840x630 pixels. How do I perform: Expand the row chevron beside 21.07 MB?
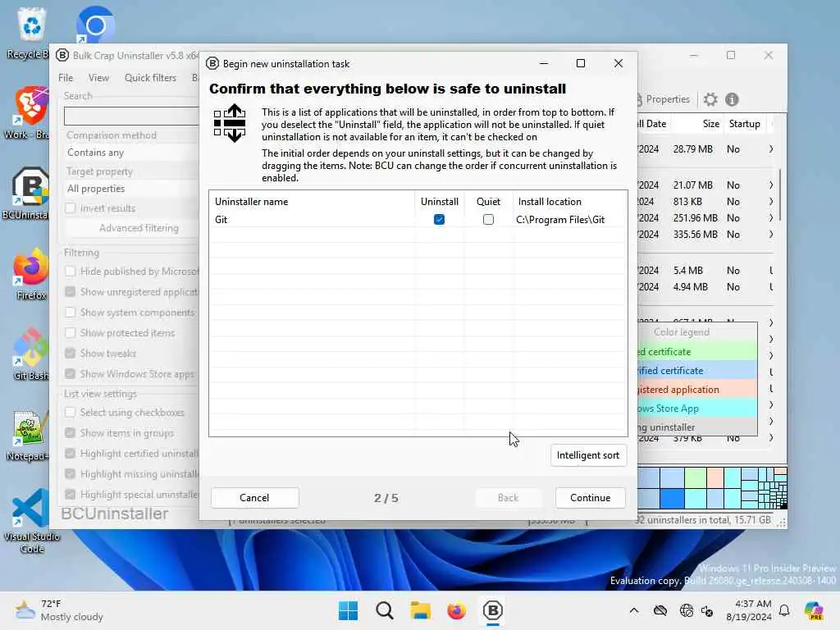(x=771, y=185)
